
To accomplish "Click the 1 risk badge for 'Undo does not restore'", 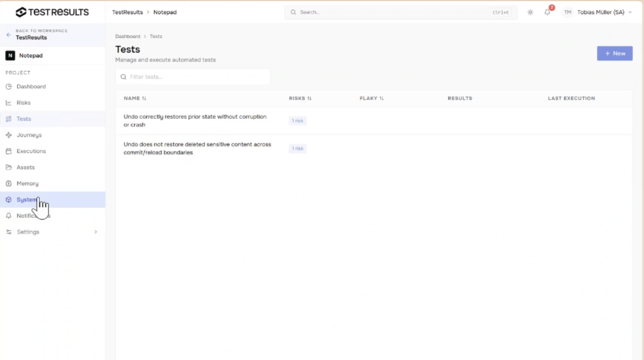I will [298, 149].
